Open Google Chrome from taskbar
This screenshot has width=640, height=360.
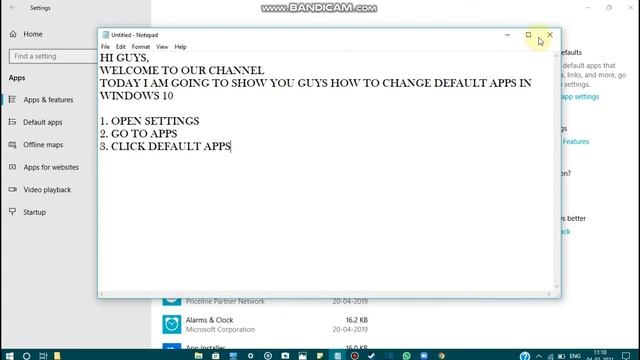pyautogui.click(x=441, y=356)
